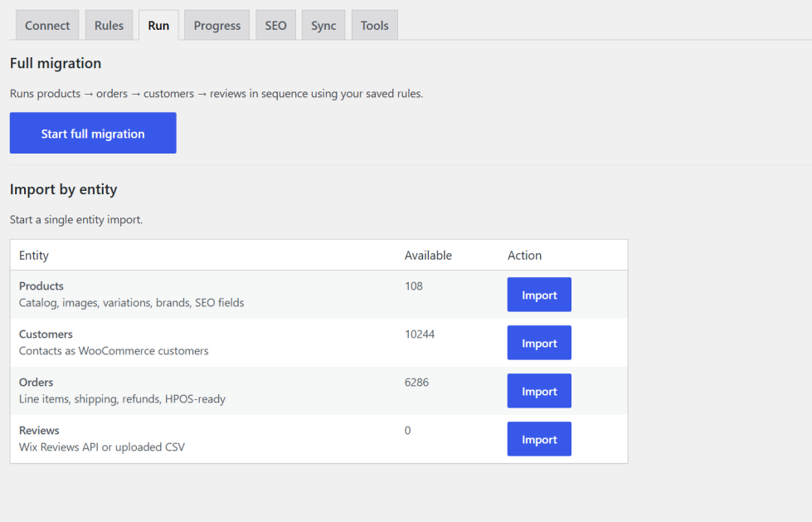Select the Orders row title

pos(36,383)
